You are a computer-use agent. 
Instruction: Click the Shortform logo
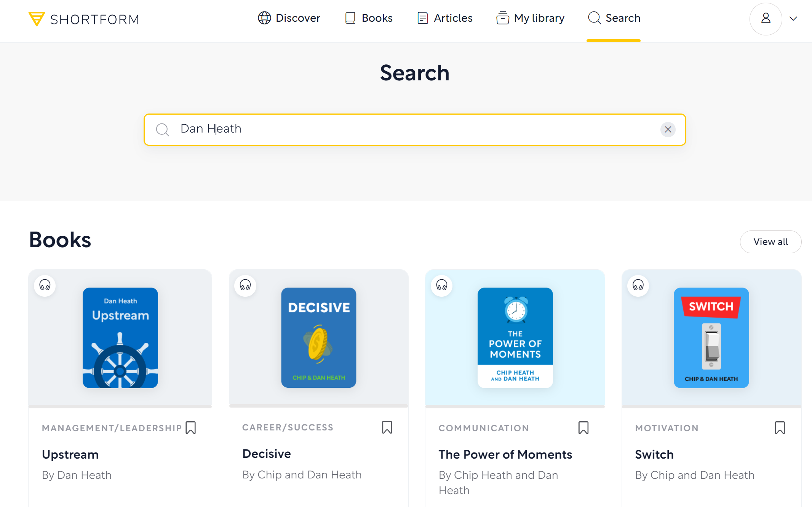pyautogui.click(x=84, y=19)
